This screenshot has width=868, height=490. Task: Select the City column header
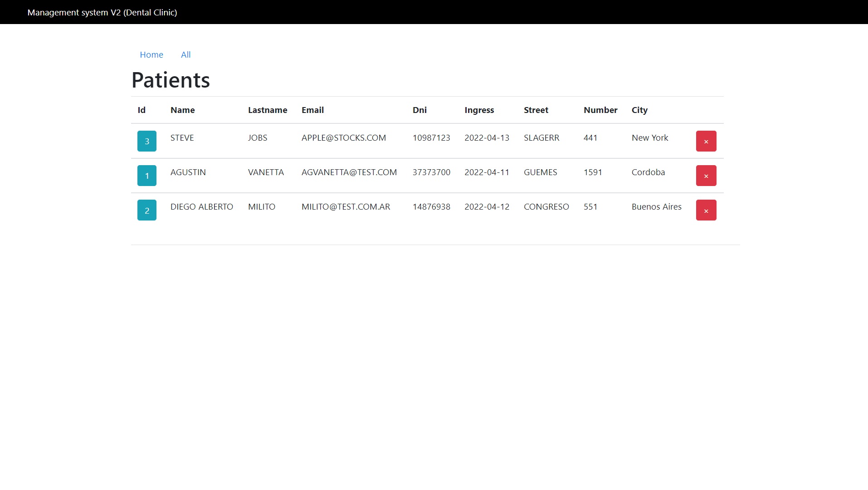tap(639, 110)
